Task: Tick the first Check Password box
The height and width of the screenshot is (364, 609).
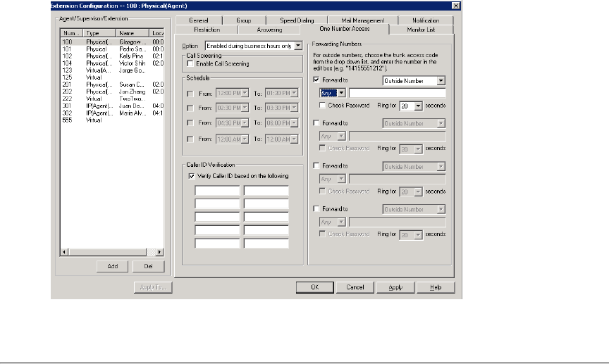Action: pos(321,105)
